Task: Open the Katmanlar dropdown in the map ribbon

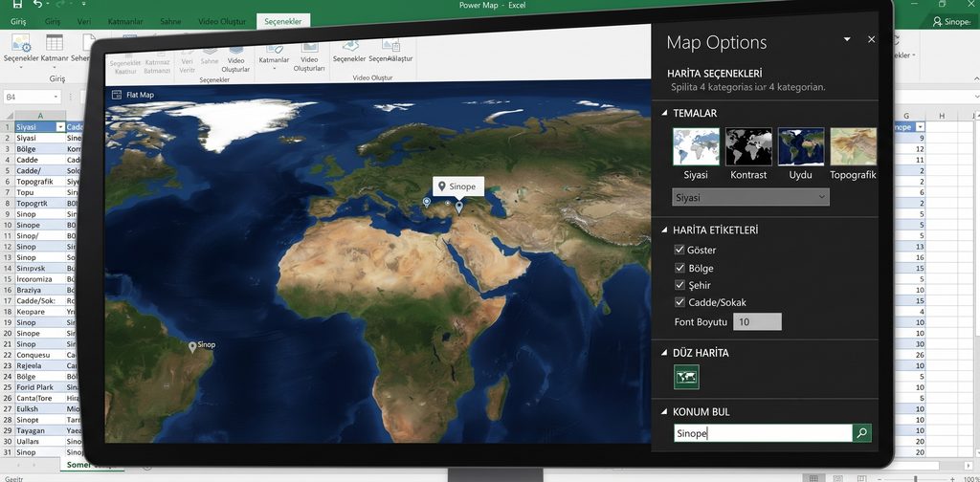Action: pyautogui.click(x=274, y=68)
